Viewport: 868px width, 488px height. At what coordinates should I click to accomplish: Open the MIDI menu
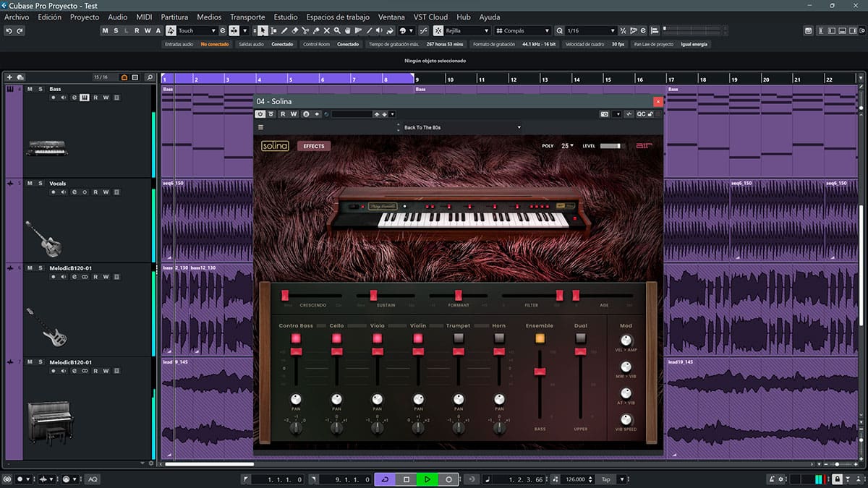click(x=144, y=17)
